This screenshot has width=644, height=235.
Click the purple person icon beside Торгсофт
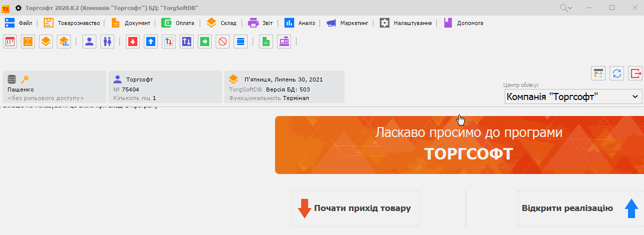[x=118, y=79]
